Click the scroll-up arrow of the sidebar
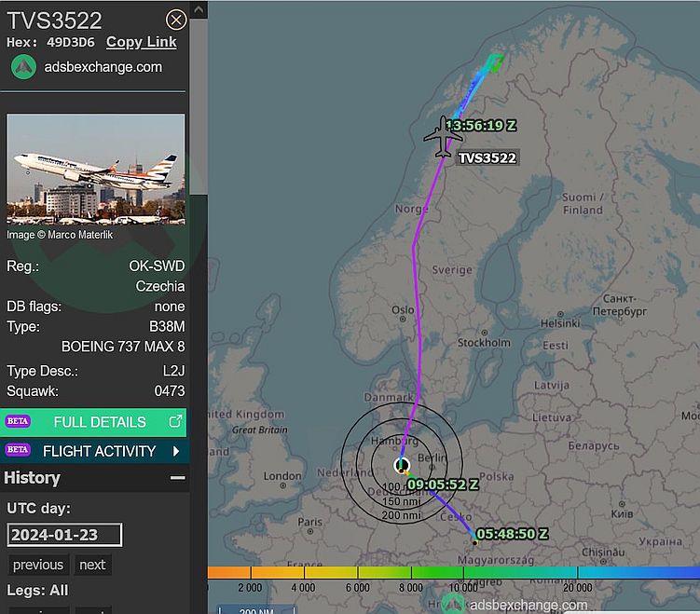 pyautogui.click(x=199, y=9)
